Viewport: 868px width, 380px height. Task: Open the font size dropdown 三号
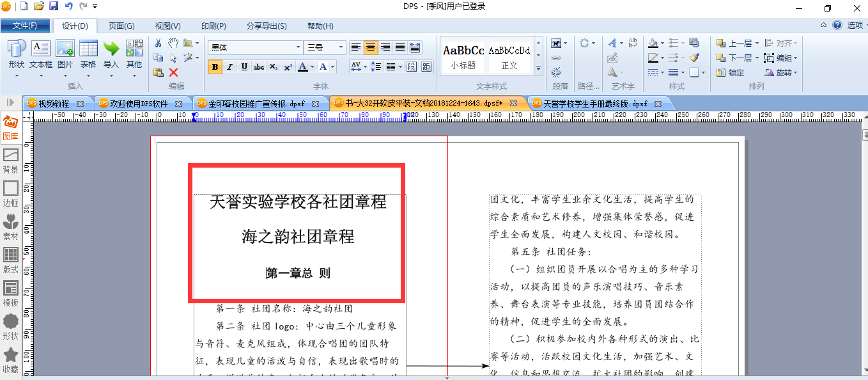[x=341, y=47]
